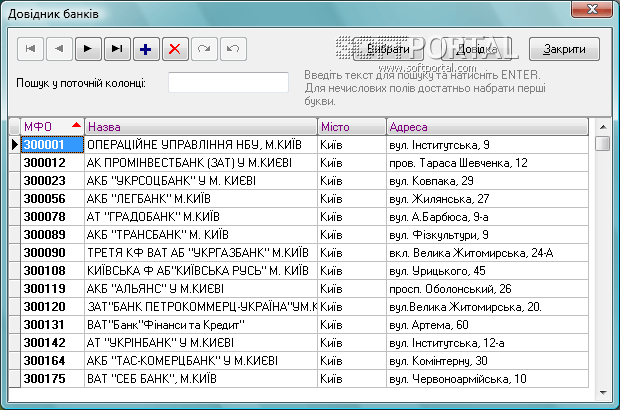
Task: Select the cell with МФО 300119
Action: pyautogui.click(x=52, y=289)
